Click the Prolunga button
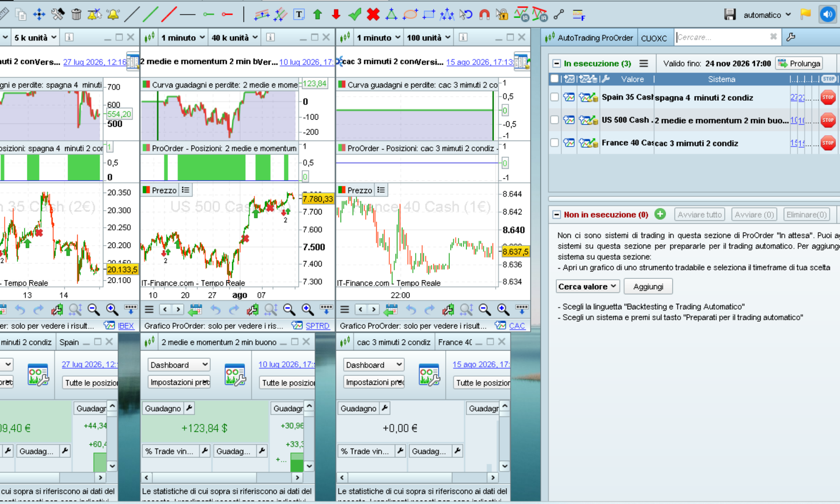This screenshot has width=840, height=504. pos(799,63)
